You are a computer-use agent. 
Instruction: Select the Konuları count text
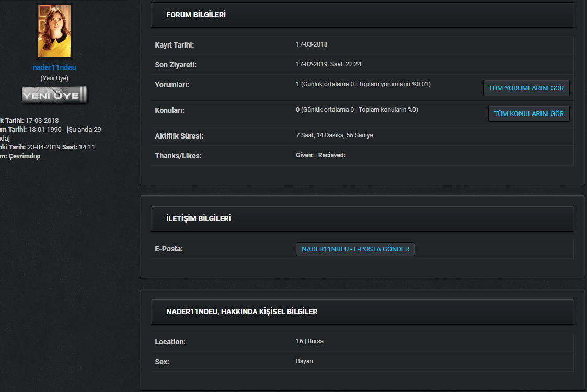point(357,109)
